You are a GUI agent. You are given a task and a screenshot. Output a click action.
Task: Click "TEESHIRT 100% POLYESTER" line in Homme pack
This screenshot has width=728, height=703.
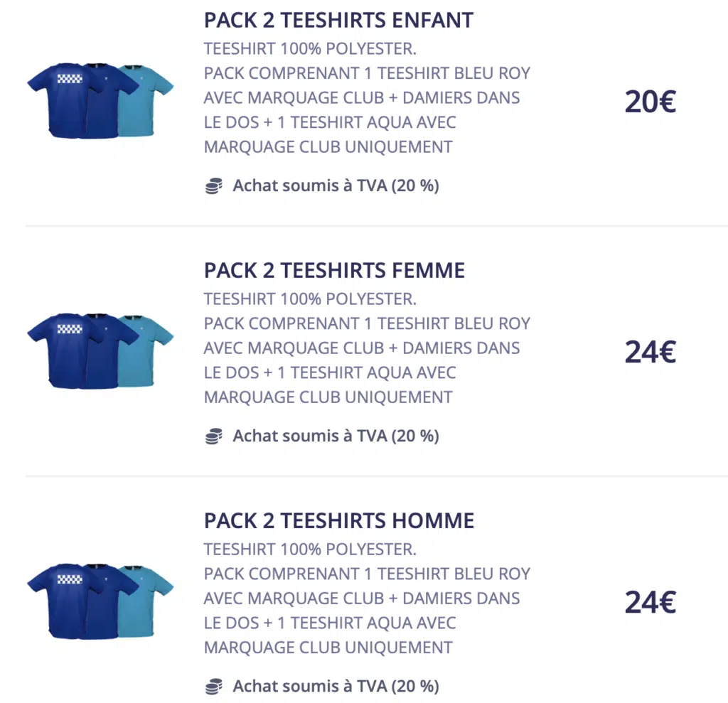coord(310,549)
